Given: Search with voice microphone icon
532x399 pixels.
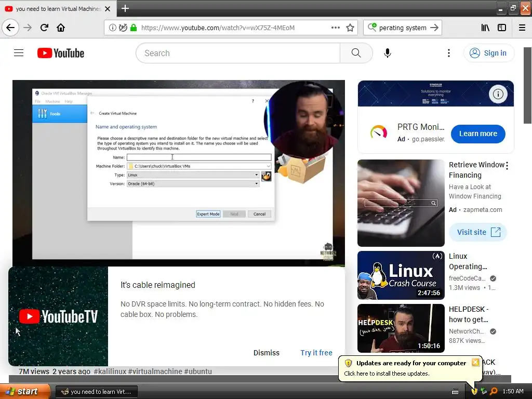Looking at the screenshot, I should [388, 54].
